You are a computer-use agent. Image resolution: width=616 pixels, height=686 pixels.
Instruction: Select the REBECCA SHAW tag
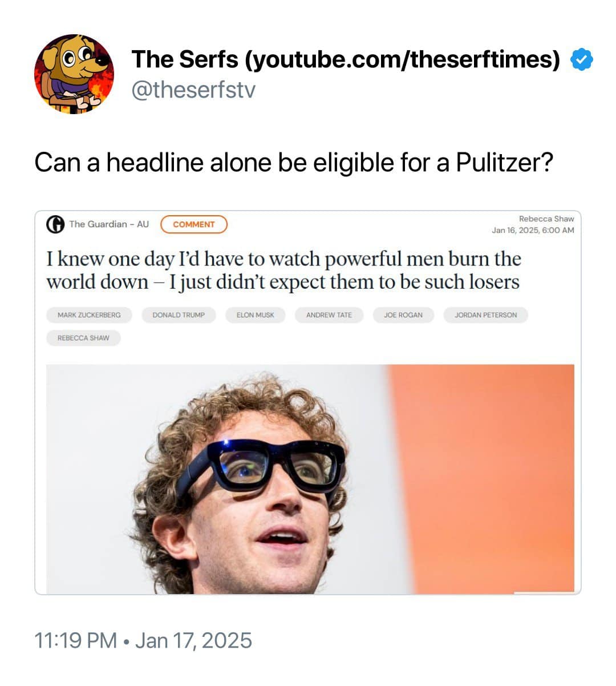tap(83, 338)
